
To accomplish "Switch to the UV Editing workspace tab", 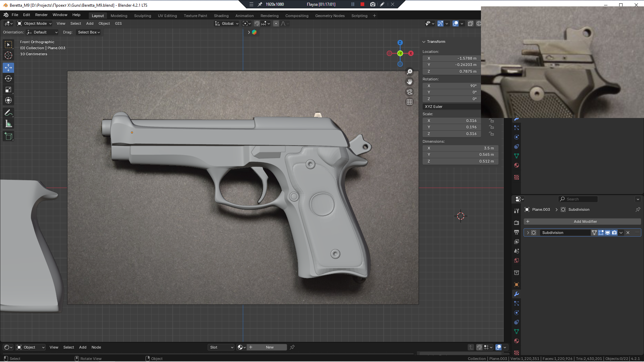I will tap(167, 16).
